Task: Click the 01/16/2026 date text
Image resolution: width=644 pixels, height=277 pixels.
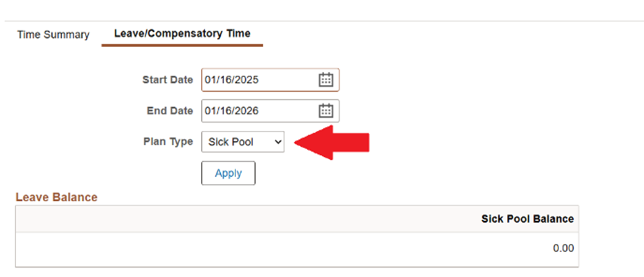Action: (232, 111)
